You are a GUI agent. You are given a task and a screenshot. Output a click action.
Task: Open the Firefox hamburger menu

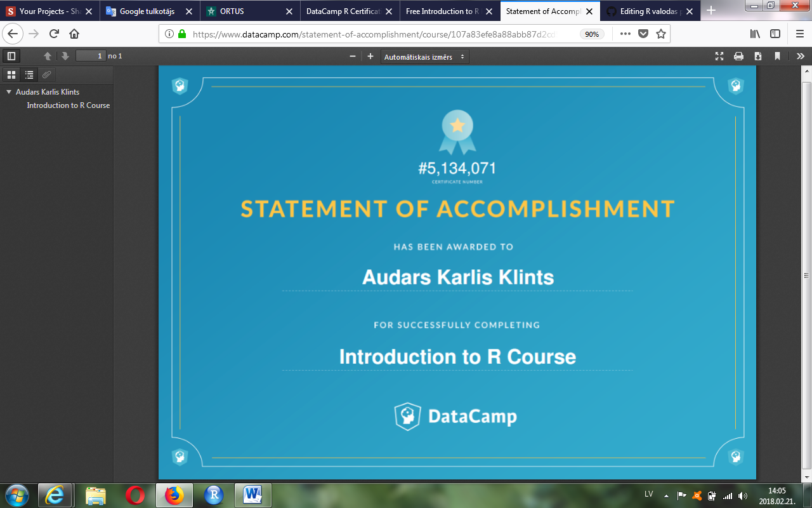[x=799, y=34]
